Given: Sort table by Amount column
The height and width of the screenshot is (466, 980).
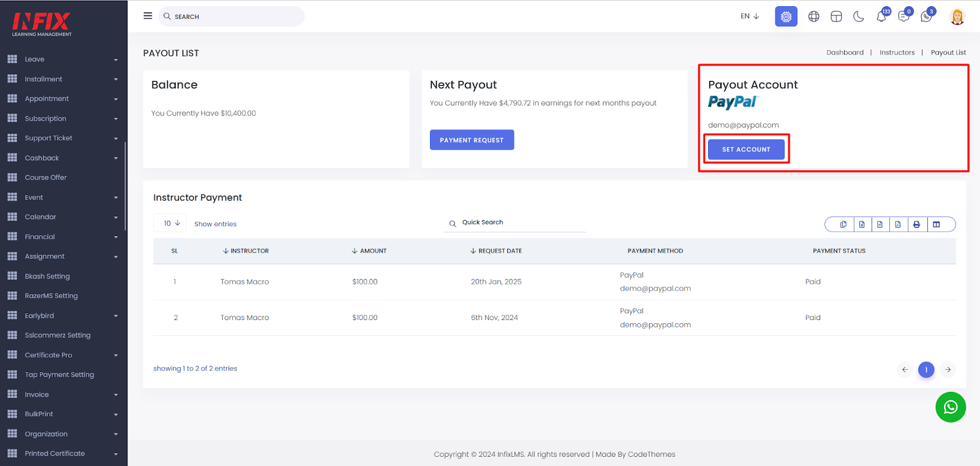Looking at the screenshot, I should [369, 251].
